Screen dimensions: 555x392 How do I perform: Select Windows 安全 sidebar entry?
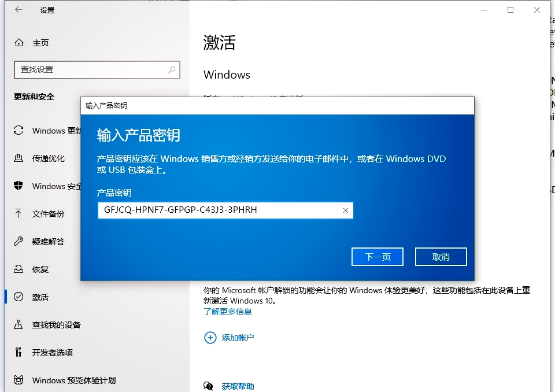click(x=57, y=186)
